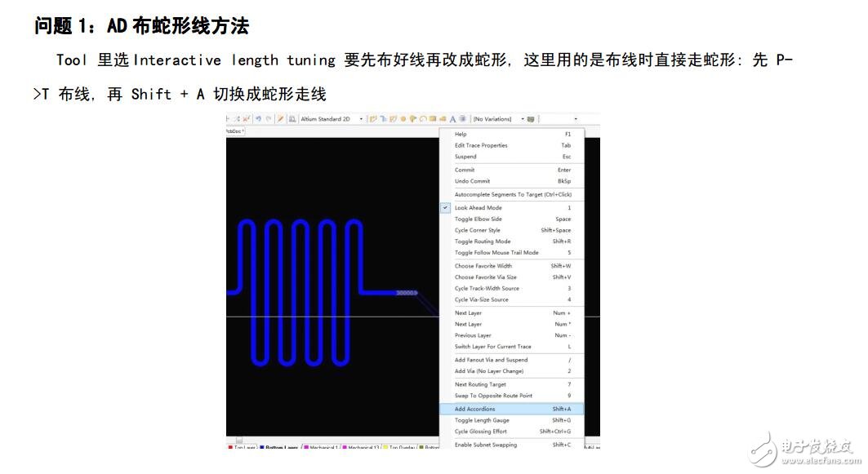Click the Place Arc toolbar icon
The image size is (868, 474).
point(423,118)
